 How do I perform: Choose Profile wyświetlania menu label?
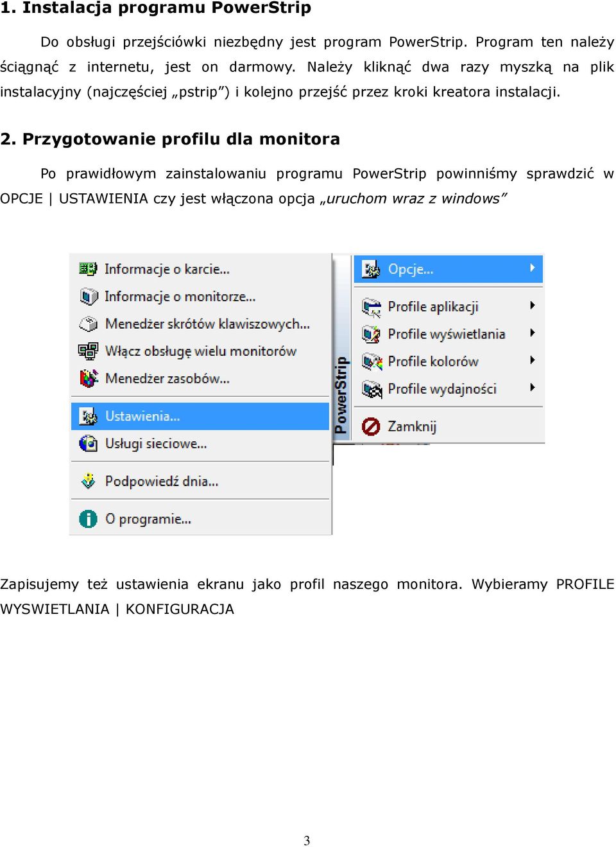pyautogui.click(x=447, y=334)
